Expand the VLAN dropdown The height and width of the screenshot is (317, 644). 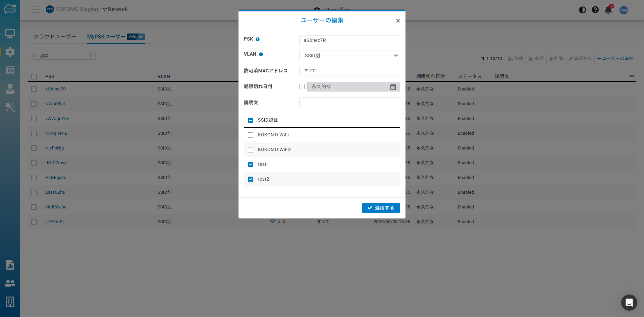point(349,56)
